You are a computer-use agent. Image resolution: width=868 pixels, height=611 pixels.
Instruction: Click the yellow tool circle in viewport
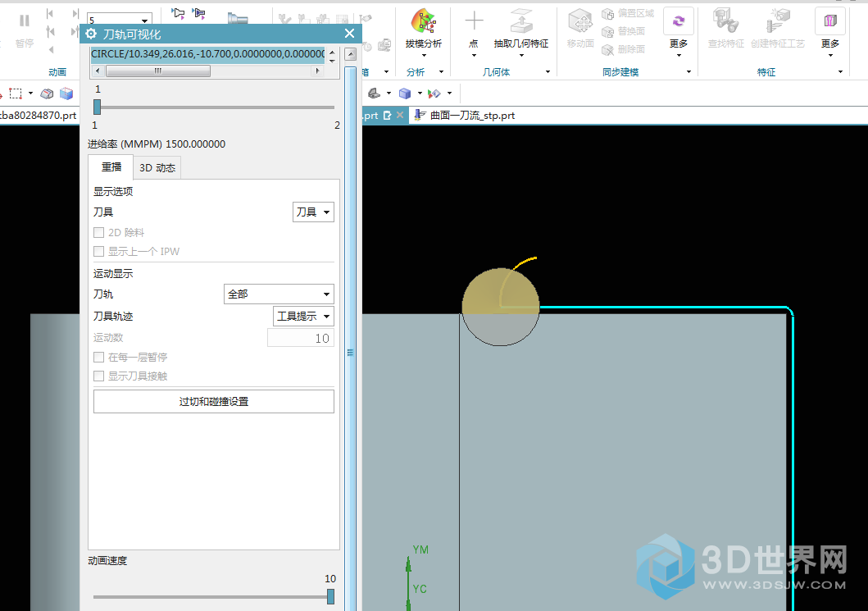(501, 307)
